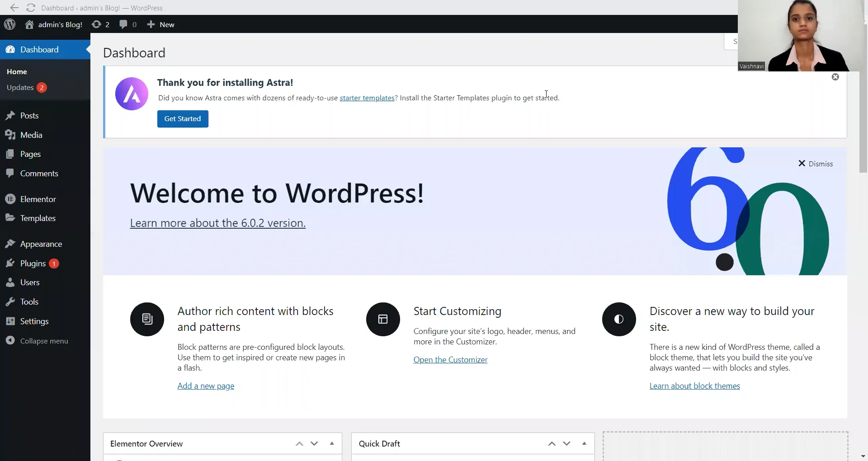
Task: Click the Get Started button
Action: click(183, 118)
